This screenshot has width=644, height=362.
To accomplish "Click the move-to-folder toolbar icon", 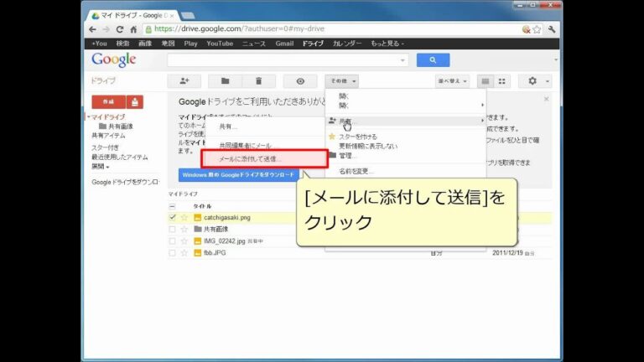I will pos(225,80).
